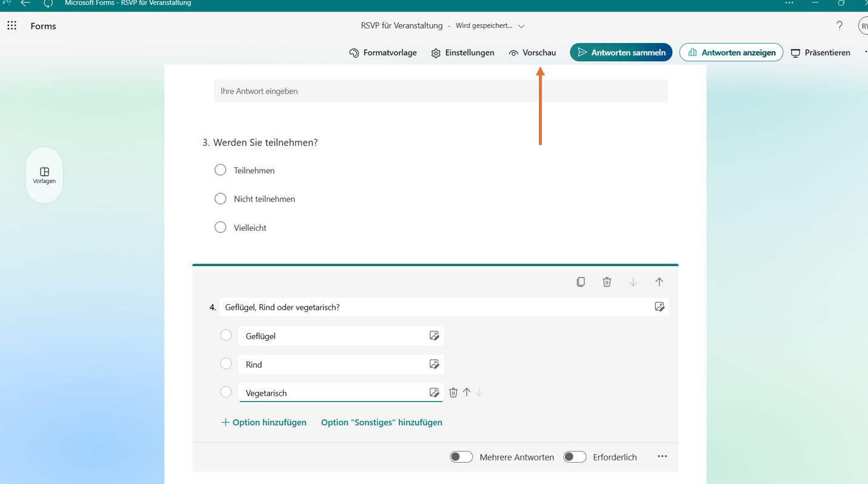Open more options for question 4
The width and height of the screenshot is (868, 484).
pyautogui.click(x=662, y=457)
